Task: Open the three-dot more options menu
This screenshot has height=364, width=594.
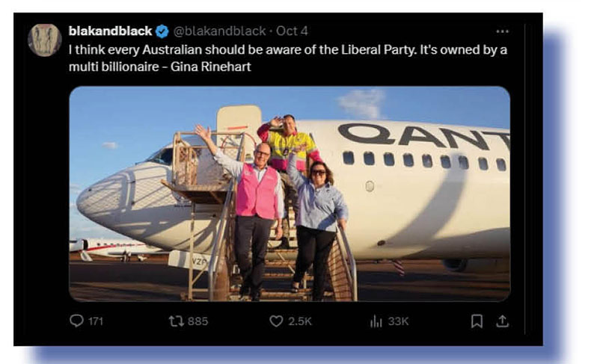Action: [502, 31]
